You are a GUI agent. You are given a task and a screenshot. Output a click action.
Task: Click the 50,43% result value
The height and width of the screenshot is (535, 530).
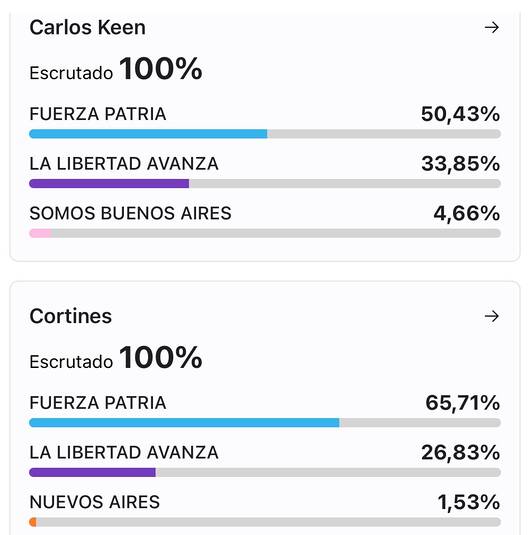(x=460, y=114)
